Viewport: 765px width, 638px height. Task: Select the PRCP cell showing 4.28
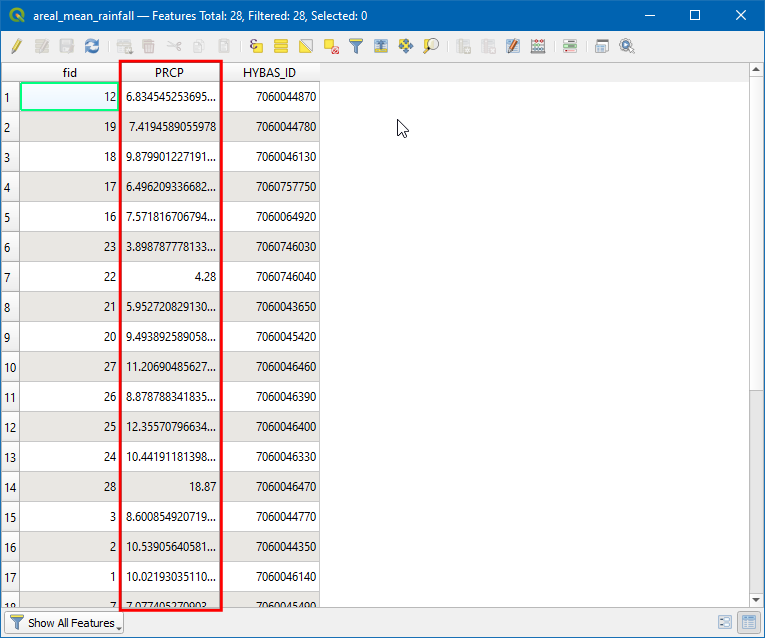click(x=170, y=277)
